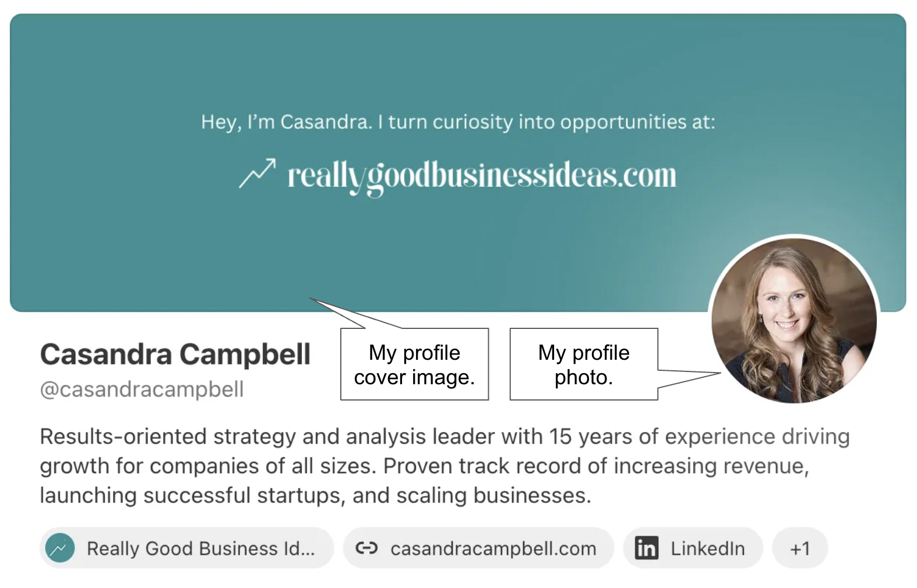Click the reallygoodbusinessideas.com text in the banner

click(482, 175)
